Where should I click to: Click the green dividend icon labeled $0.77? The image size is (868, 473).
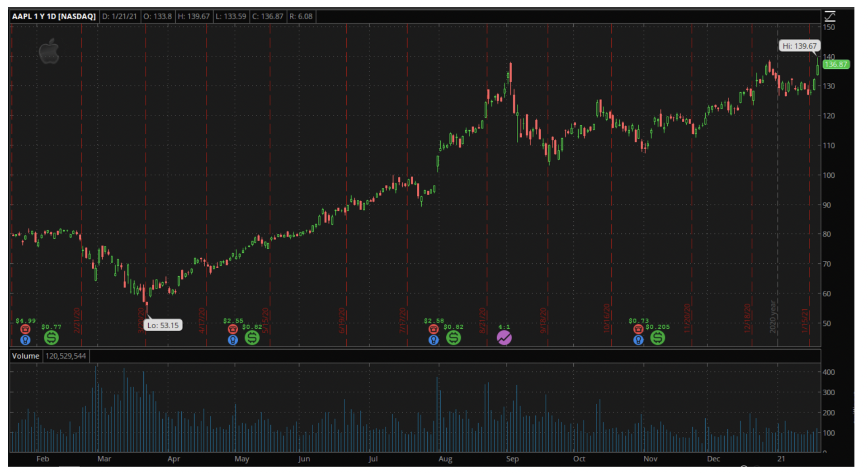pyautogui.click(x=51, y=337)
